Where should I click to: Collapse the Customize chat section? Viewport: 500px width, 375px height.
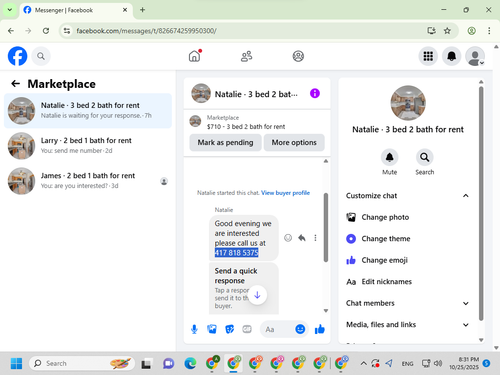407,196
